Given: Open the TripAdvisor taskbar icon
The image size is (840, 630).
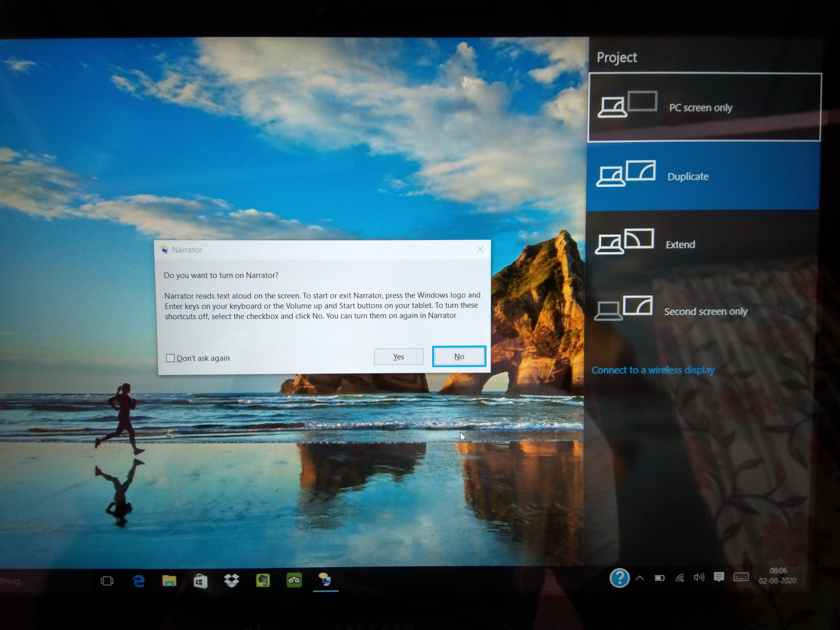Looking at the screenshot, I should pyautogui.click(x=294, y=580).
